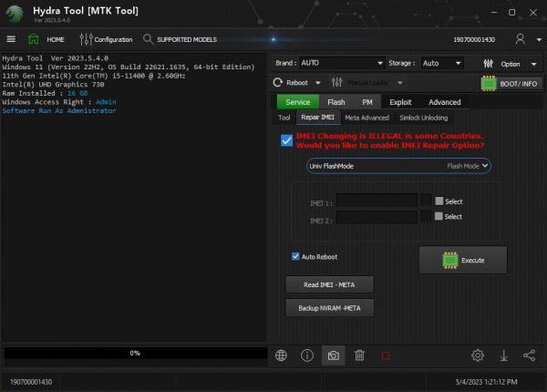The image size is (547, 392).
Task: Click Read IMEI - META button
Action: click(x=330, y=285)
